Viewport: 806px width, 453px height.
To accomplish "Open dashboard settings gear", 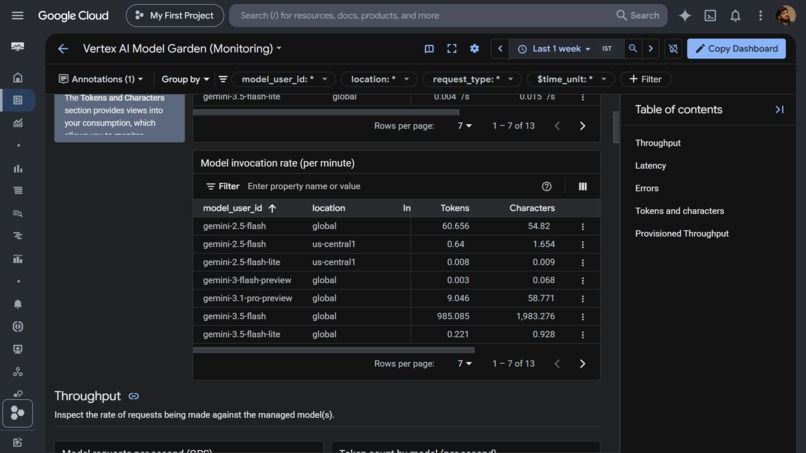I will click(x=474, y=49).
